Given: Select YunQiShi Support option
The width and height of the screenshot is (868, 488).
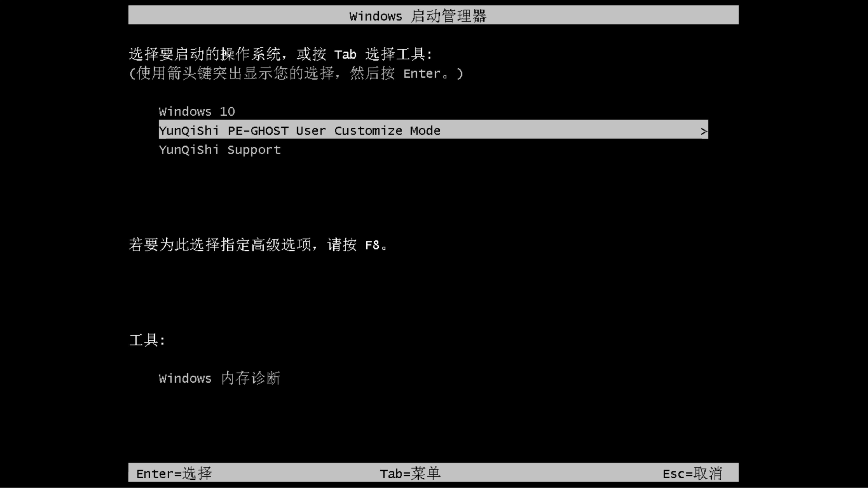Looking at the screenshot, I should 220,150.
